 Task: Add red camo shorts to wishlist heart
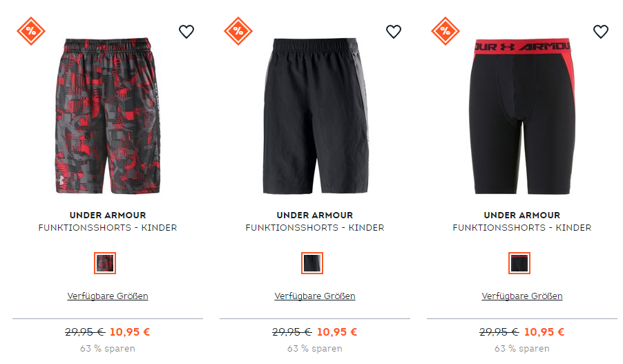pos(186,31)
